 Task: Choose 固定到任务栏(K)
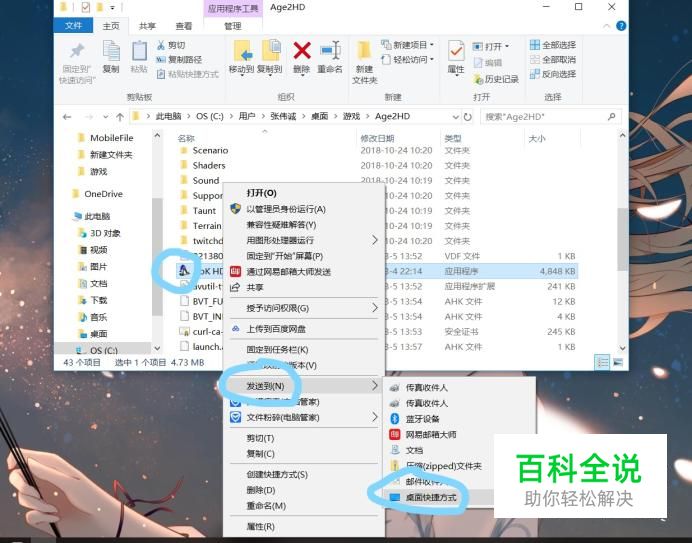coord(277,350)
